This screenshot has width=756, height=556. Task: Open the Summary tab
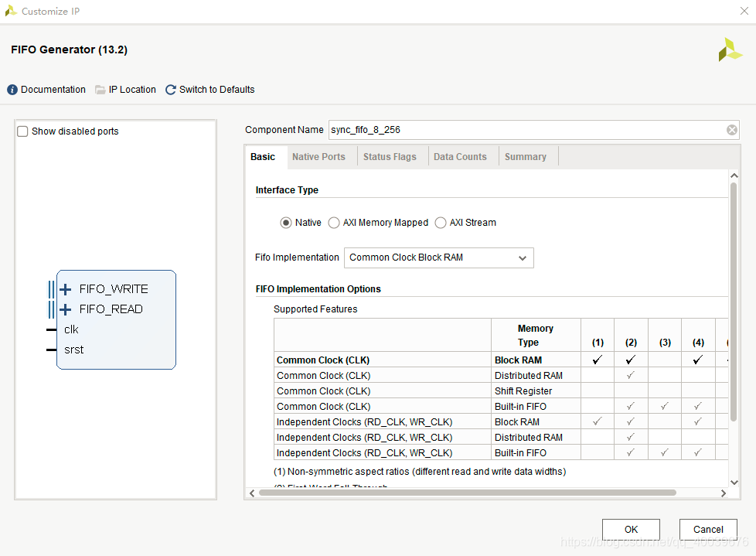click(x=526, y=157)
